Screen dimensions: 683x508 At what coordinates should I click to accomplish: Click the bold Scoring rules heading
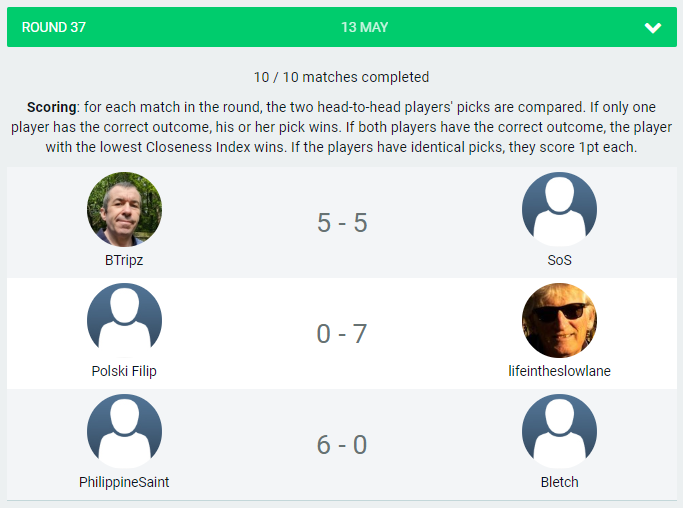(x=50, y=106)
